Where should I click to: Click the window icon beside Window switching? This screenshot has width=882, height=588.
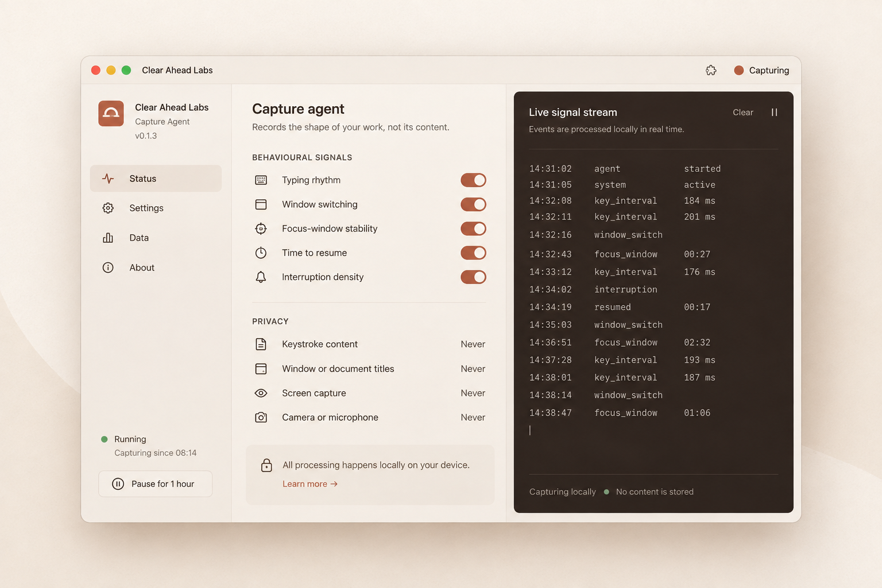tap(261, 204)
